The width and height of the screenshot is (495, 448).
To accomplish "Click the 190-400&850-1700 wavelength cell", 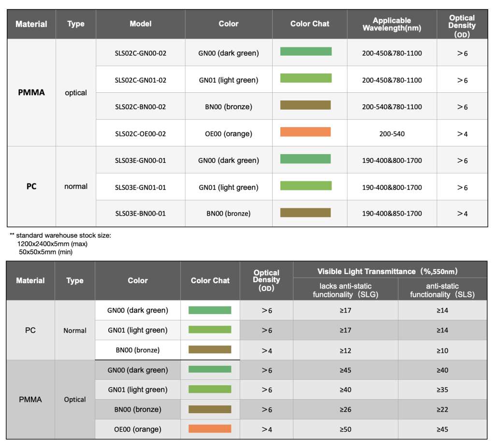I will pos(392,214).
